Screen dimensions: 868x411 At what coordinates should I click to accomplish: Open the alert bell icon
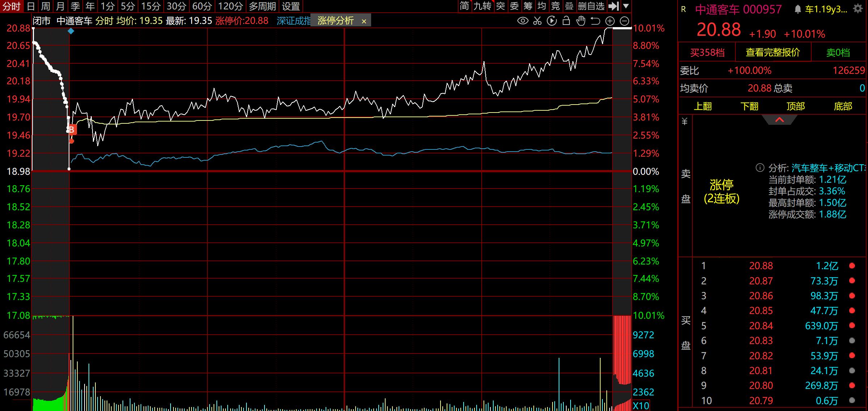(798, 9)
